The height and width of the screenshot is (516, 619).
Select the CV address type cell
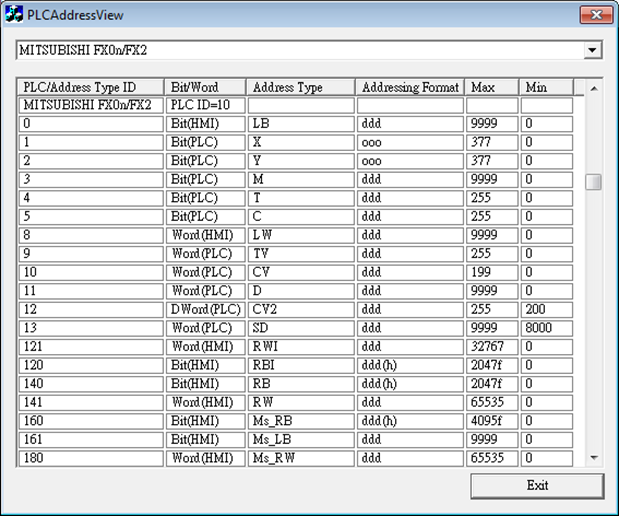(x=301, y=272)
